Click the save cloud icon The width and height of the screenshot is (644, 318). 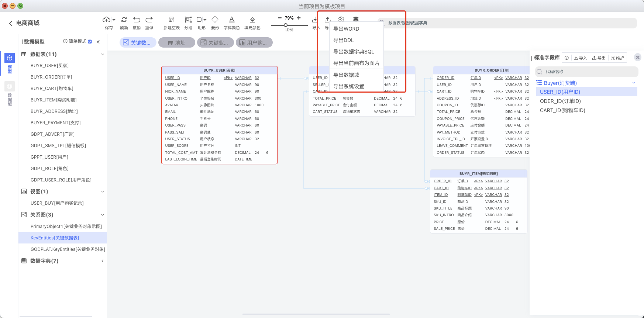[107, 20]
